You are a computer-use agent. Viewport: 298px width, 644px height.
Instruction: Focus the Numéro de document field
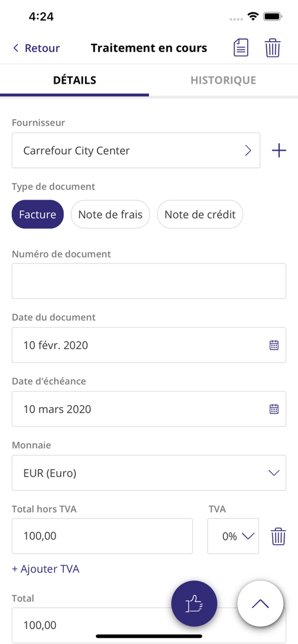point(149,281)
